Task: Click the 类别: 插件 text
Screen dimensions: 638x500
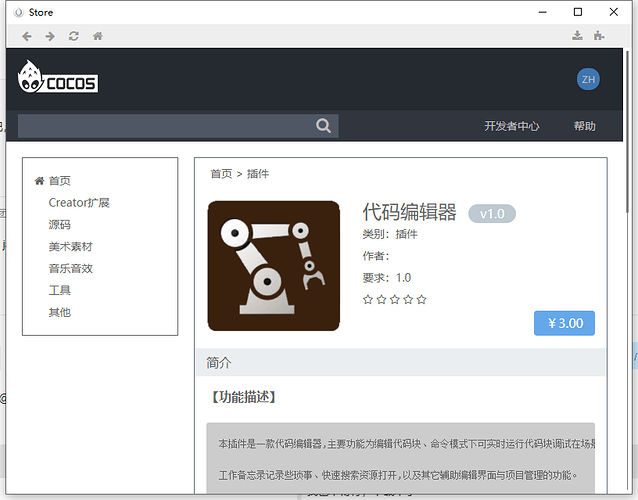Action: tap(390, 234)
